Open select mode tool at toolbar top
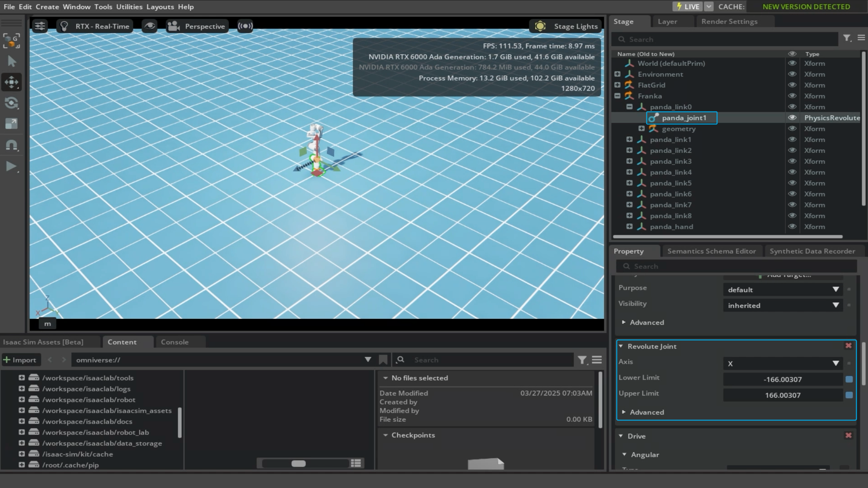The width and height of the screenshot is (868, 488). click(x=12, y=40)
